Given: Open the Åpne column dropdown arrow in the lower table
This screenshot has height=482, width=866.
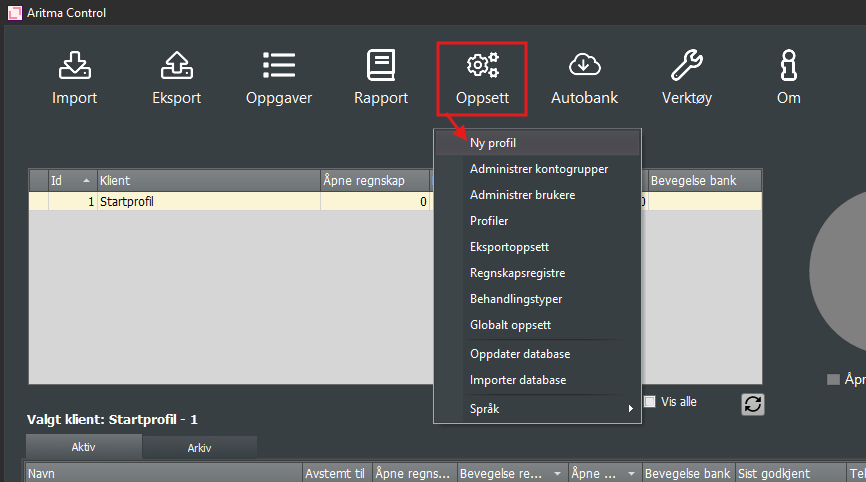Looking at the screenshot, I should pos(632,473).
